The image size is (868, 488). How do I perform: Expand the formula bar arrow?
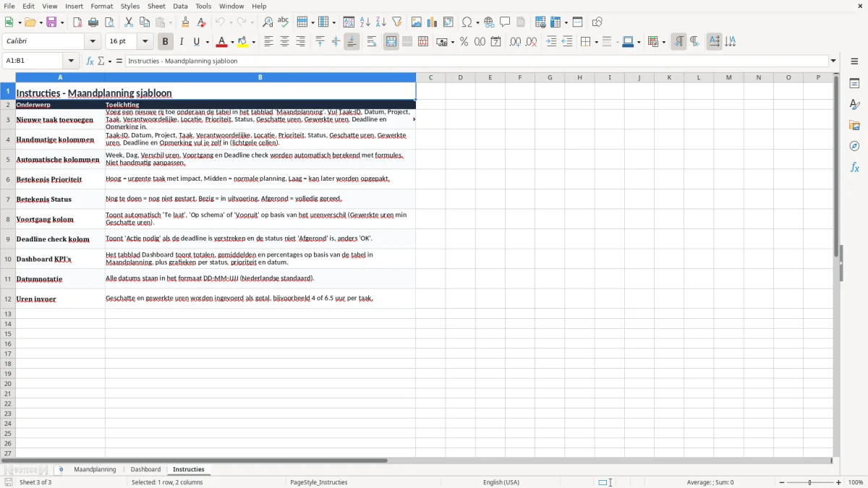[x=833, y=61]
